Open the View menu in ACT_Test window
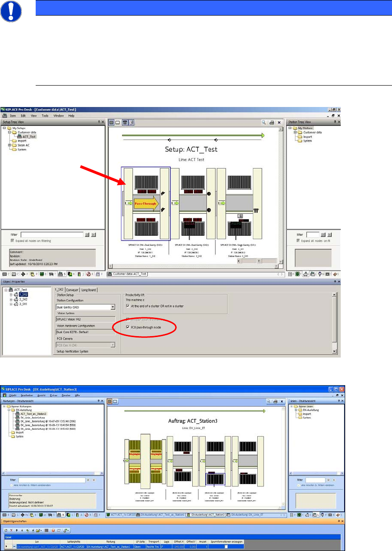 click(33, 115)
